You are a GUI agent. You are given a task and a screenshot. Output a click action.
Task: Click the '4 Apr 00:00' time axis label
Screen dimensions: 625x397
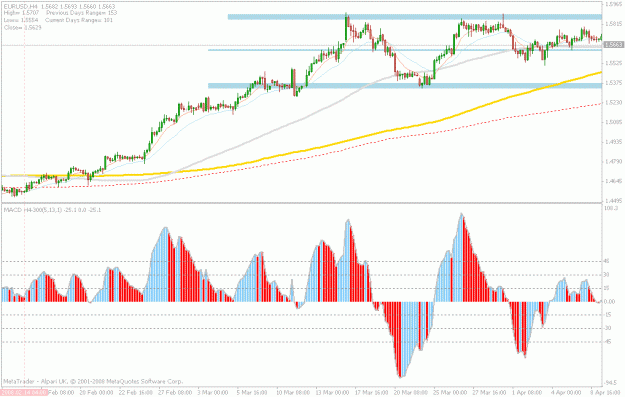pos(566,393)
